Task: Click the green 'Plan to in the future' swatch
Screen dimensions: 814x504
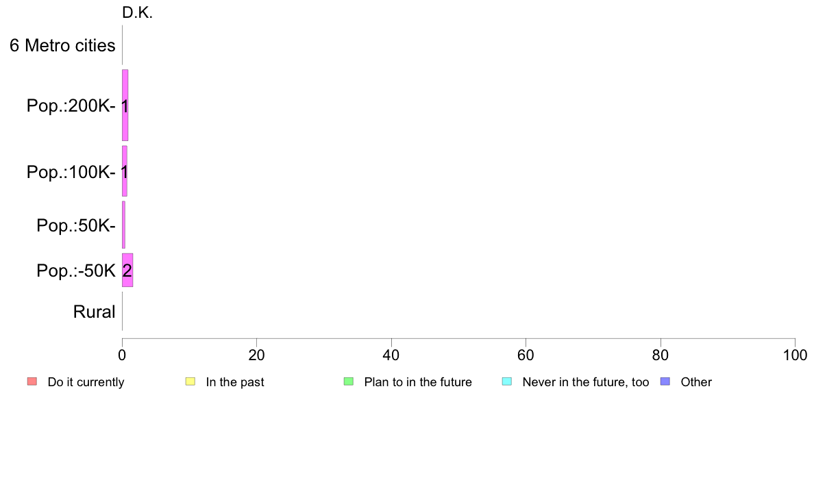Action: click(x=349, y=381)
